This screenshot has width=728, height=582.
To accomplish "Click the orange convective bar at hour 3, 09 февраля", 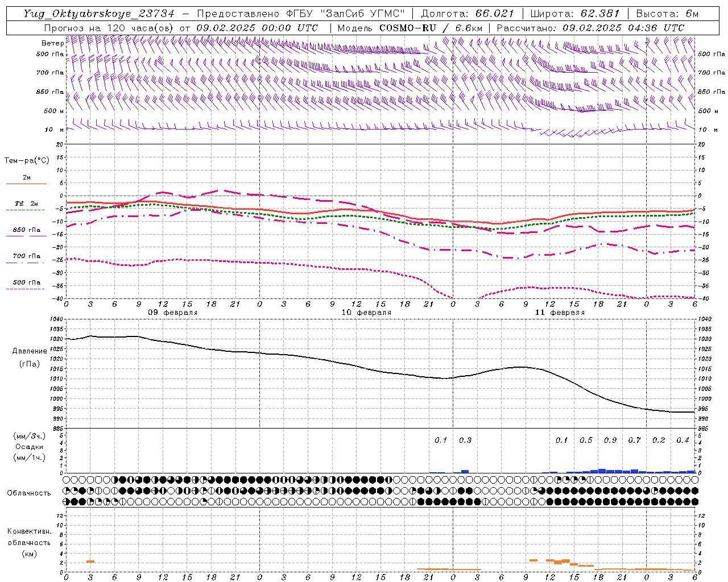I will [x=90, y=562].
